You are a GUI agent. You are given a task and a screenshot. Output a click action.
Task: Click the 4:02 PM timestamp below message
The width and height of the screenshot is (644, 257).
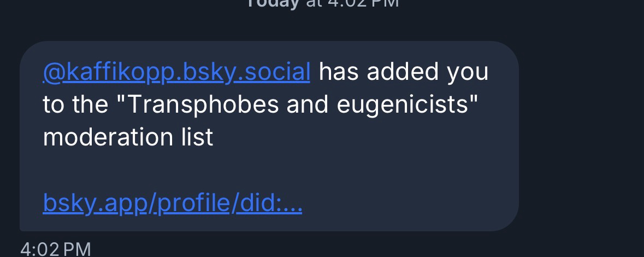click(x=55, y=249)
